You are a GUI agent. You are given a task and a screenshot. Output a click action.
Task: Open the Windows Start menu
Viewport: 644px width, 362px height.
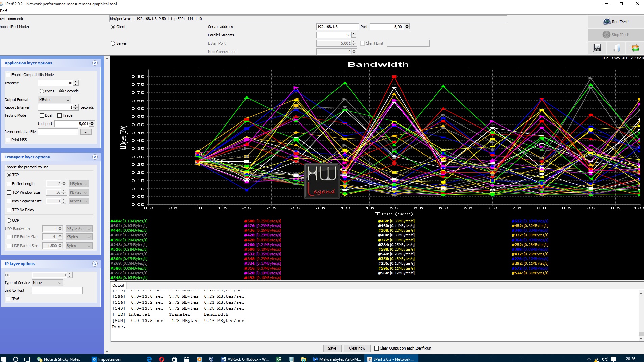click(x=4, y=359)
